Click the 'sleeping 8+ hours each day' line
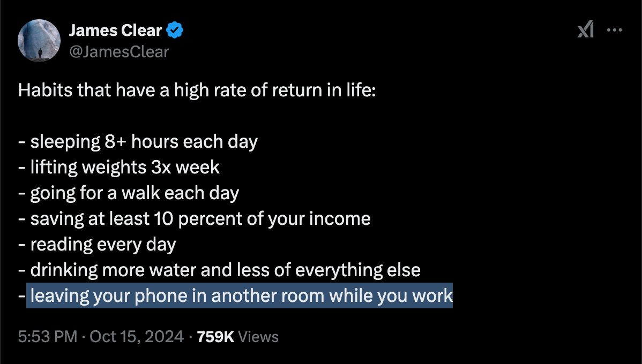The width and height of the screenshot is (642, 364). coord(138,142)
